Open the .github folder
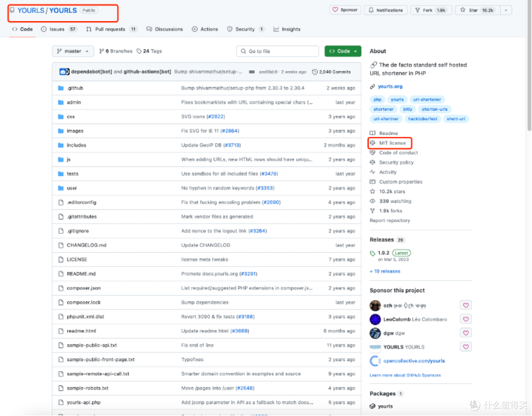The height and width of the screenshot is (416, 532). tap(75, 88)
